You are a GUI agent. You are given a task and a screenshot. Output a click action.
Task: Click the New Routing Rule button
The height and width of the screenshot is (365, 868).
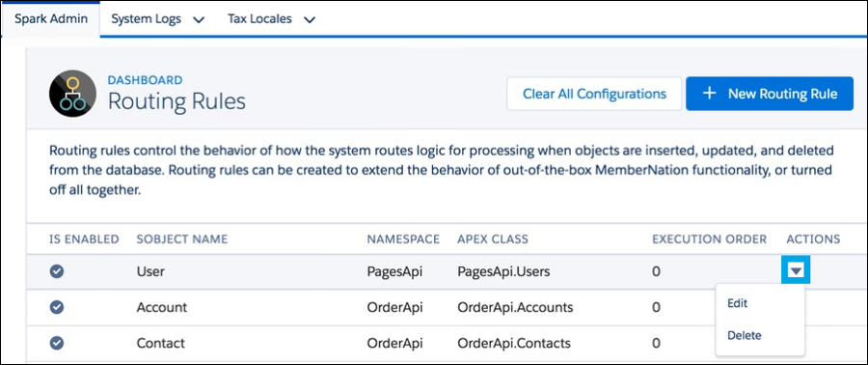(x=770, y=94)
